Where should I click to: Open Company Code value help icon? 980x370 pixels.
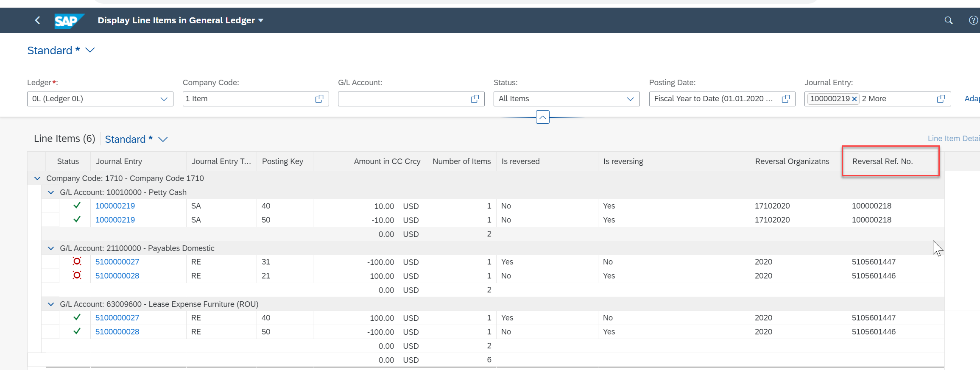pos(319,99)
